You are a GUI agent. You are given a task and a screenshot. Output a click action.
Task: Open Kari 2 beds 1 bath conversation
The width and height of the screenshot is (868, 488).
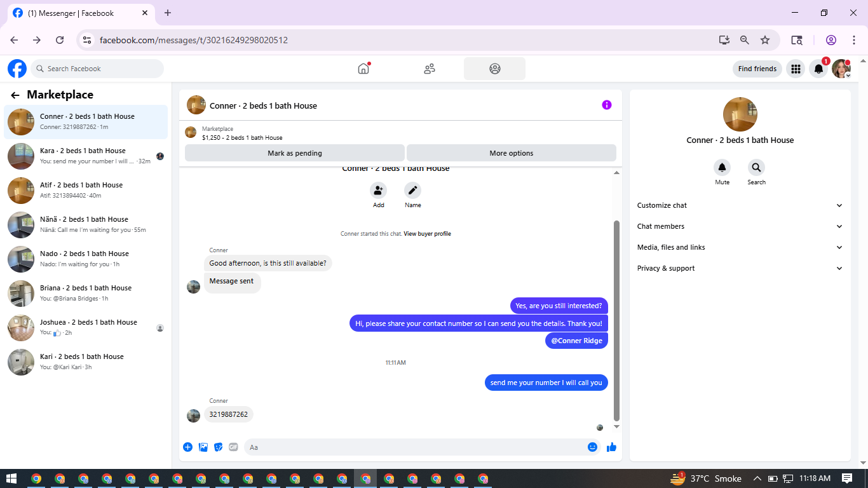click(x=86, y=362)
